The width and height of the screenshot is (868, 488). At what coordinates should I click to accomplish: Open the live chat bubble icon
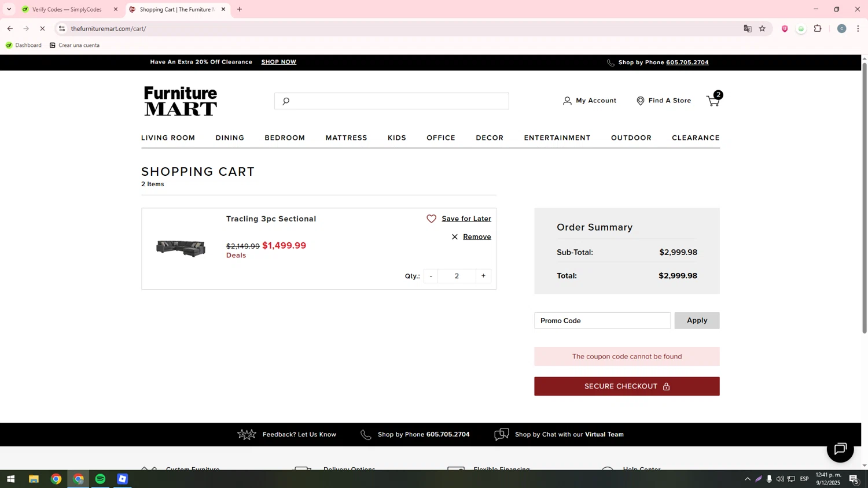(840, 449)
